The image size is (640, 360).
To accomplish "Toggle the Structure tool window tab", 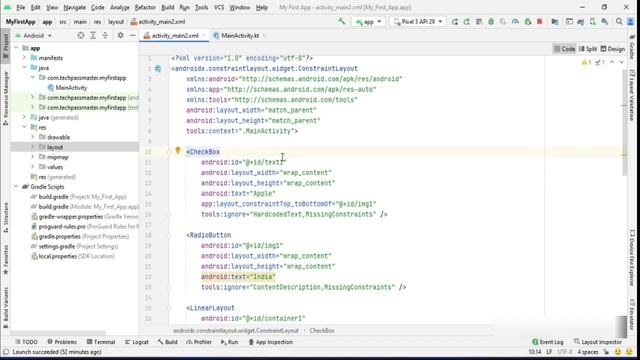I will coord(6,217).
